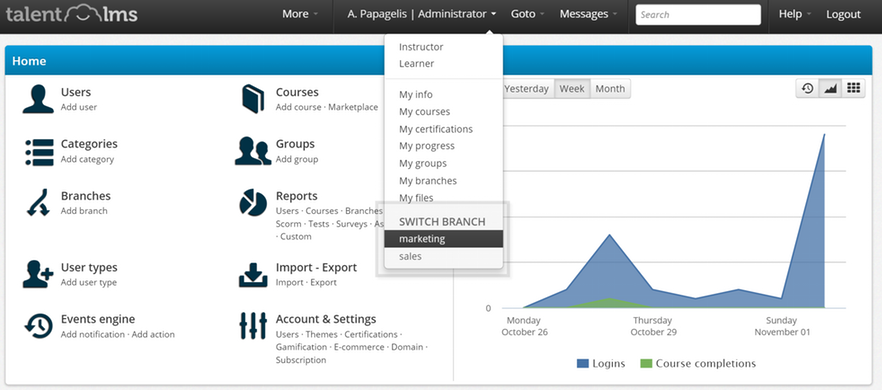Click the Branches arrows icon

38,203
